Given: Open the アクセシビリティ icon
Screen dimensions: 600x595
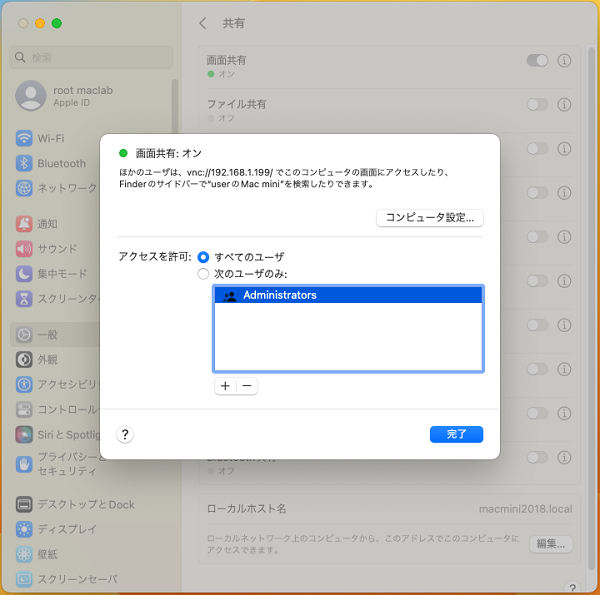Looking at the screenshot, I should point(24,384).
